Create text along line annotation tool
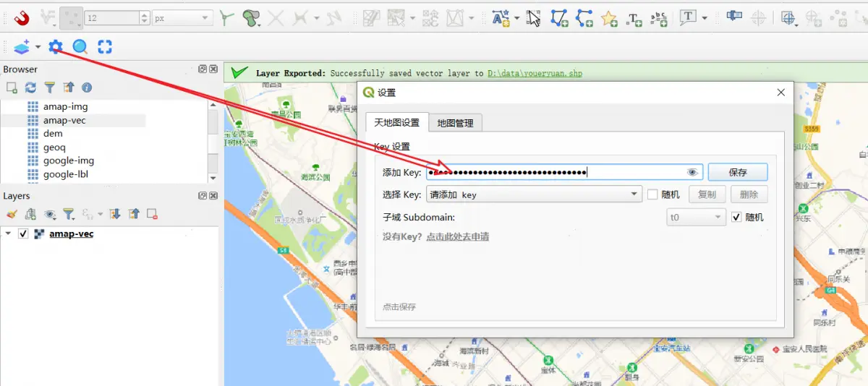868x386 pixels. [x=658, y=17]
